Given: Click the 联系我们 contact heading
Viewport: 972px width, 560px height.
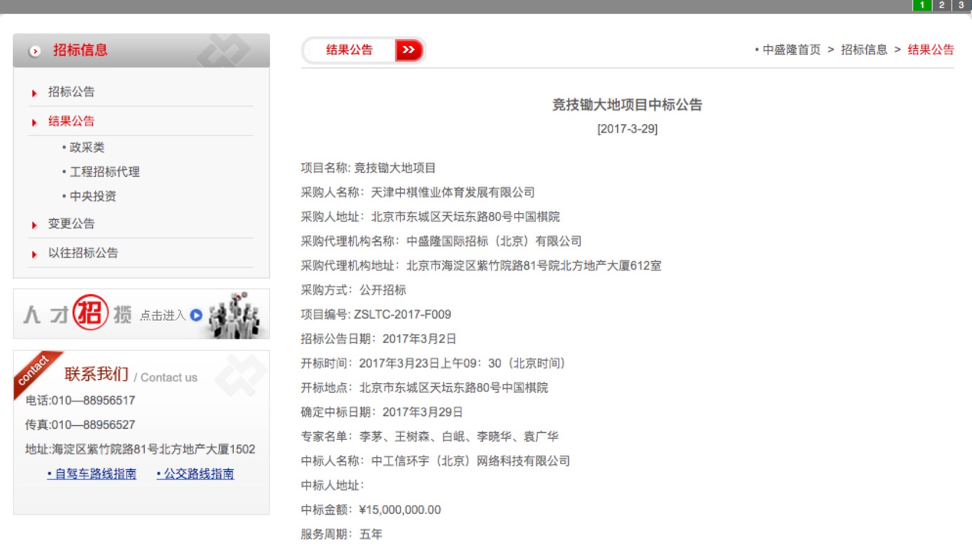Looking at the screenshot, I should (x=97, y=374).
